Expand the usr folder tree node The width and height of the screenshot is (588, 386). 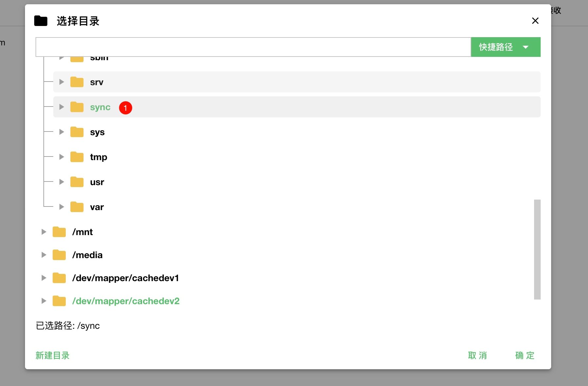click(61, 182)
